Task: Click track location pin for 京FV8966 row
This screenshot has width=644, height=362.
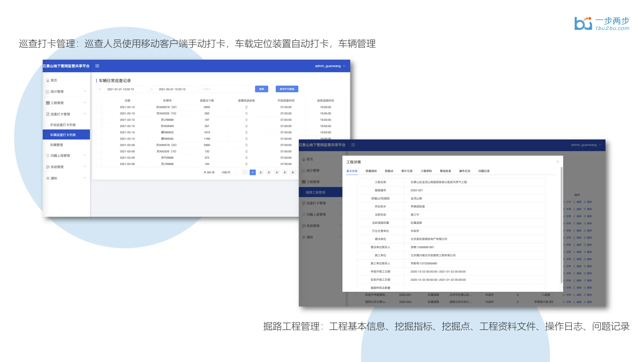Action: [x=246, y=158]
